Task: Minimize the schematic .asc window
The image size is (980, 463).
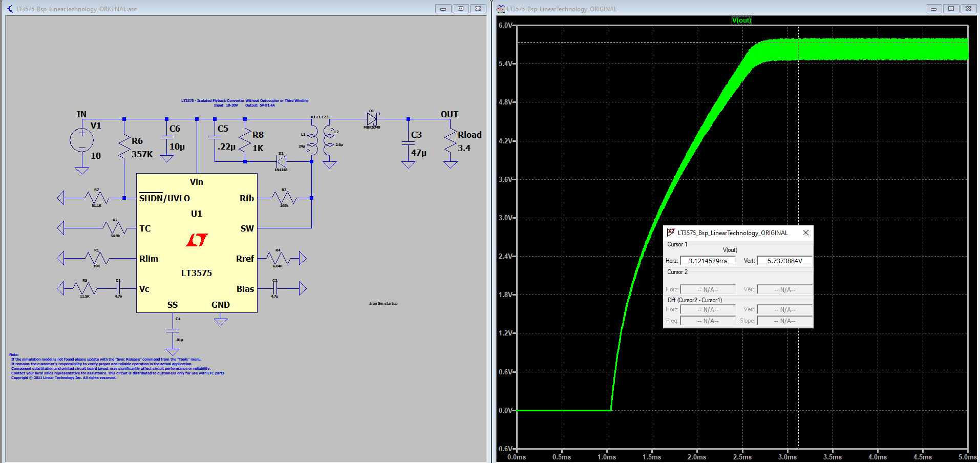Action: (443, 9)
